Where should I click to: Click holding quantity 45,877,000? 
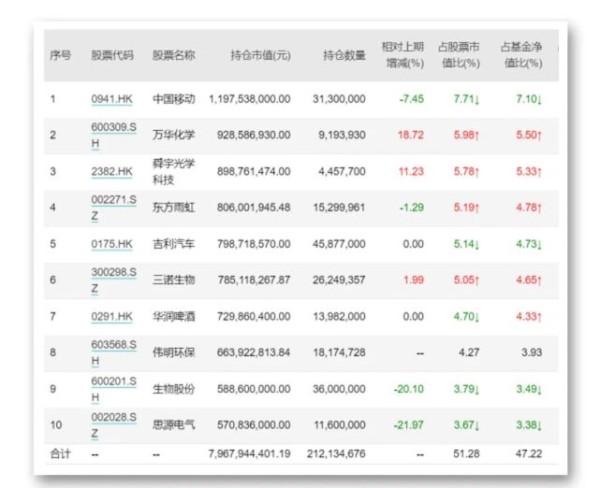tap(339, 244)
